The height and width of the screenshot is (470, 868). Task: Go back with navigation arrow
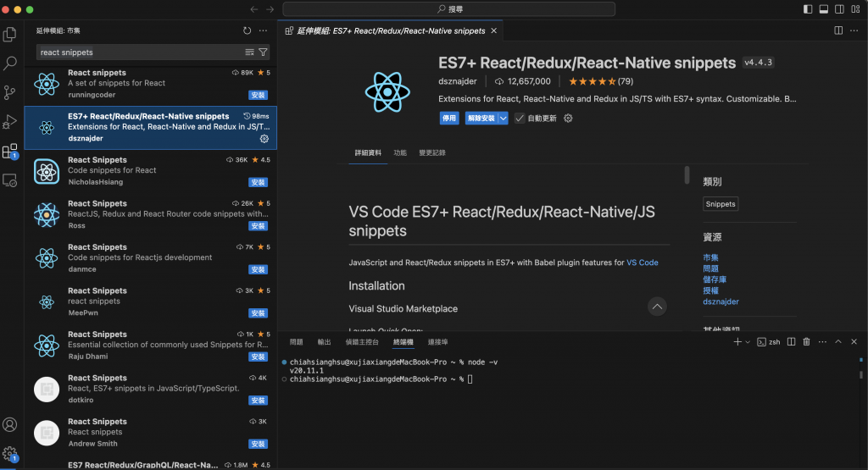click(x=254, y=9)
